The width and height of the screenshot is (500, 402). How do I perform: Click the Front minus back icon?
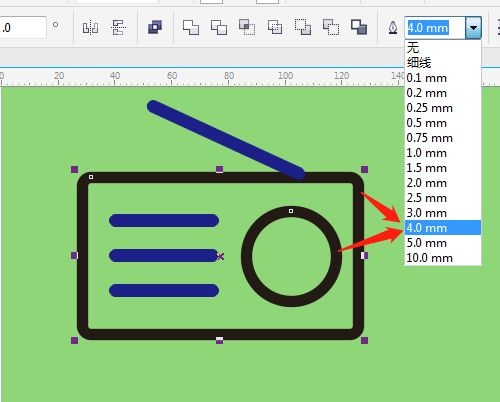pyautogui.click(x=303, y=27)
